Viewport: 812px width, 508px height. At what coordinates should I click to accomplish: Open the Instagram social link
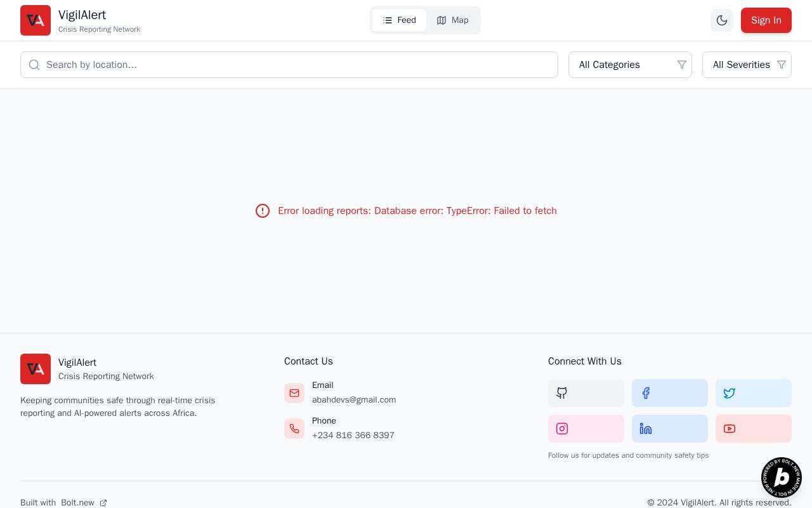586,429
